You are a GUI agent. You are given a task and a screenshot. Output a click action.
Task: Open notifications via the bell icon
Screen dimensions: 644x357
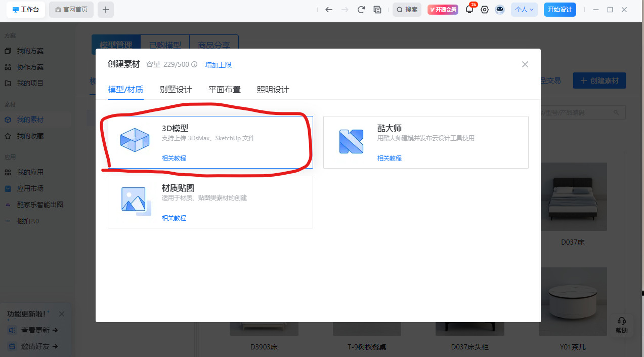click(469, 9)
